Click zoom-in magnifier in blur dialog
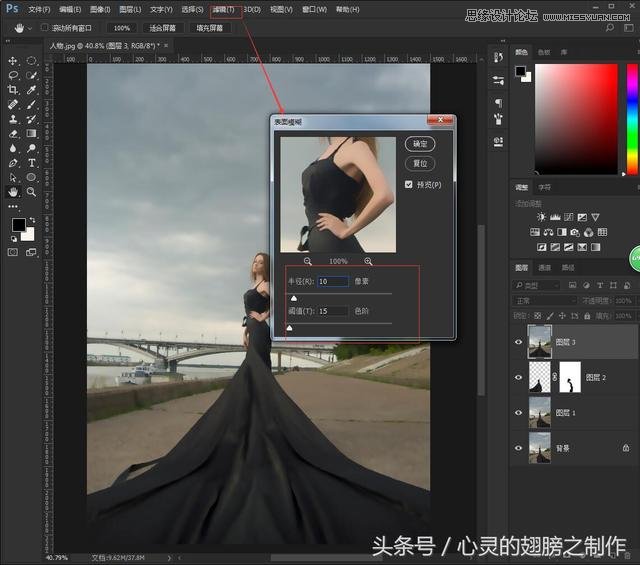This screenshot has height=565, width=640. pyautogui.click(x=368, y=261)
